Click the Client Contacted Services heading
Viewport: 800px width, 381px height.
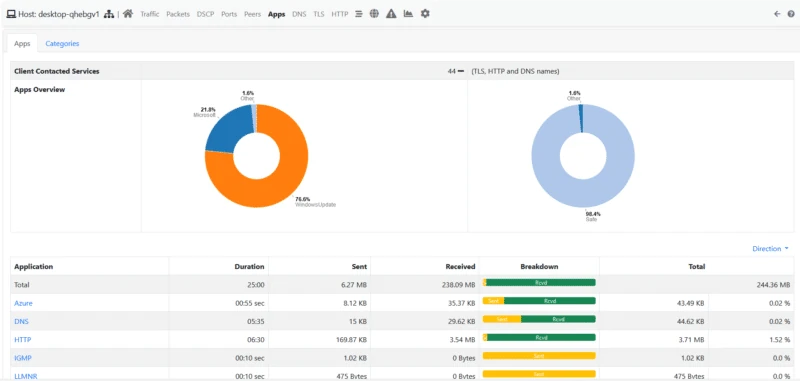pos(57,71)
